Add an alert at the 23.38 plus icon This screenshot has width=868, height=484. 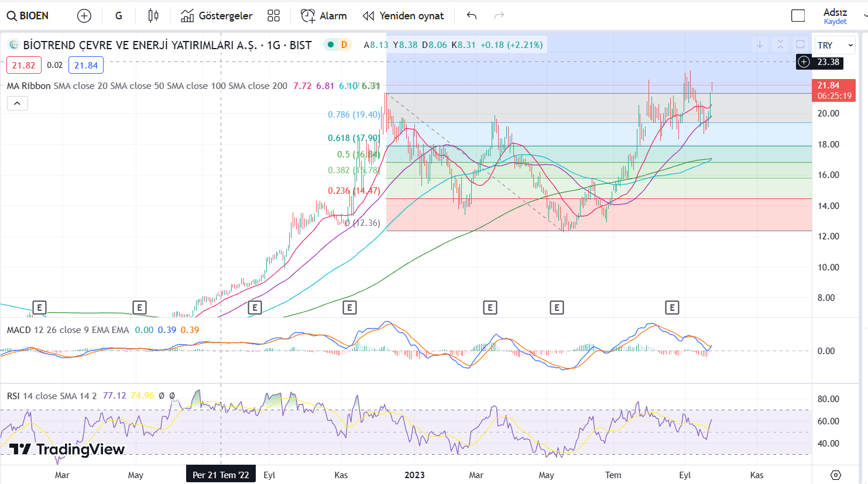(x=804, y=62)
